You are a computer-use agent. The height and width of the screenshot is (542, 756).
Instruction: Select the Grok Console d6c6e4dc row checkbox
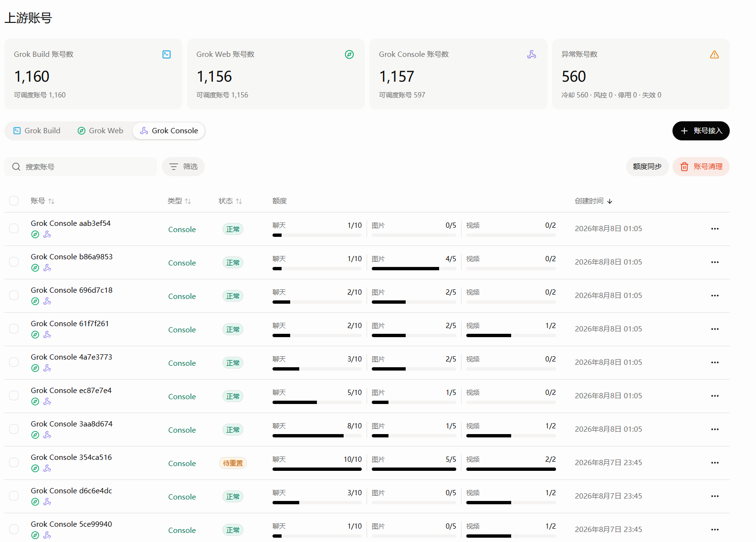pyautogui.click(x=14, y=496)
